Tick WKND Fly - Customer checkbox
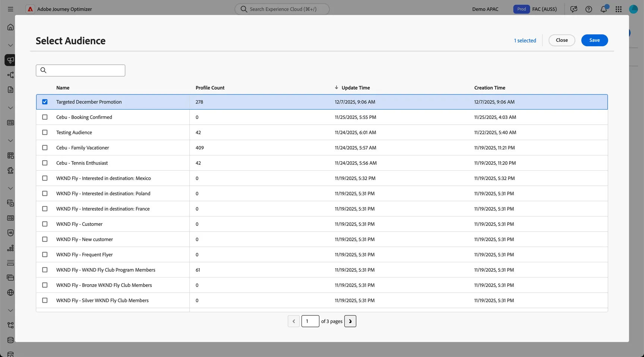 (x=45, y=224)
